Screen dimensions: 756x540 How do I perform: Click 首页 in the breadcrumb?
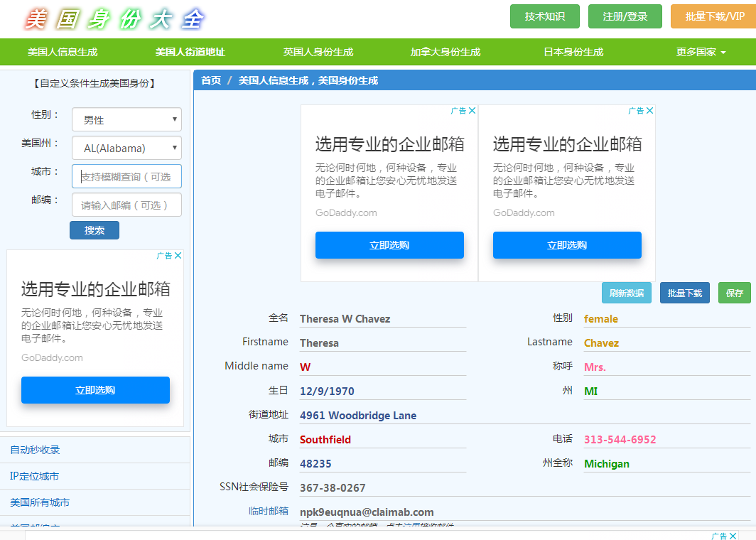point(211,80)
